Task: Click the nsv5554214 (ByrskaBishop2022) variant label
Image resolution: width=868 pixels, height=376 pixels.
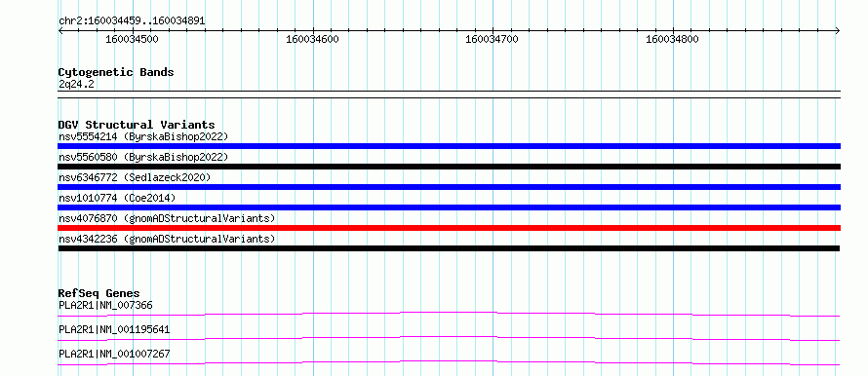Action: pos(143,136)
